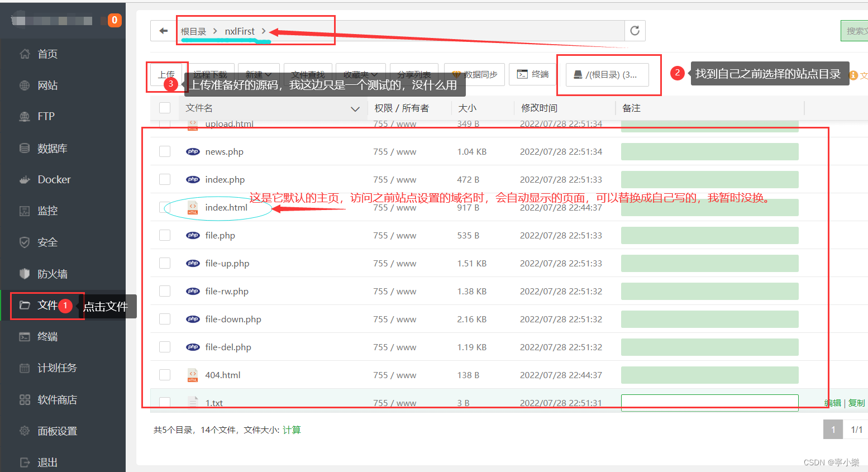Click the 终端 terminal icon in the sidebar
868x472 pixels.
click(25, 337)
